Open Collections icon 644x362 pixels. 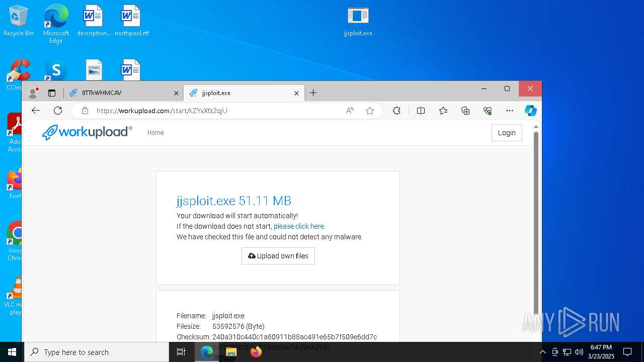point(465,111)
